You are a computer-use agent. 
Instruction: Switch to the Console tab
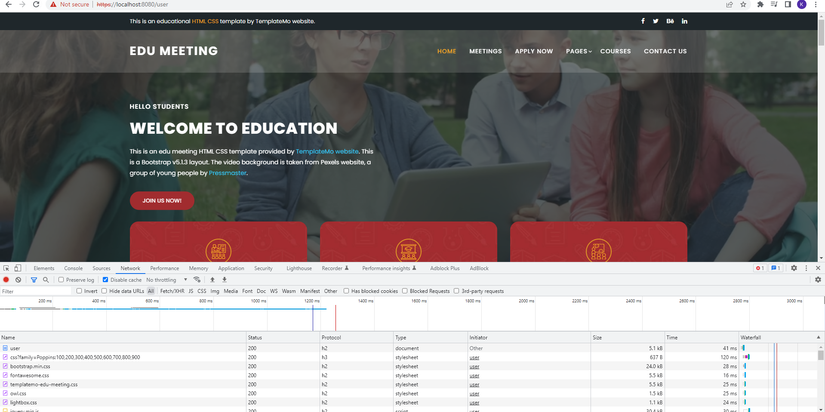tap(73, 268)
